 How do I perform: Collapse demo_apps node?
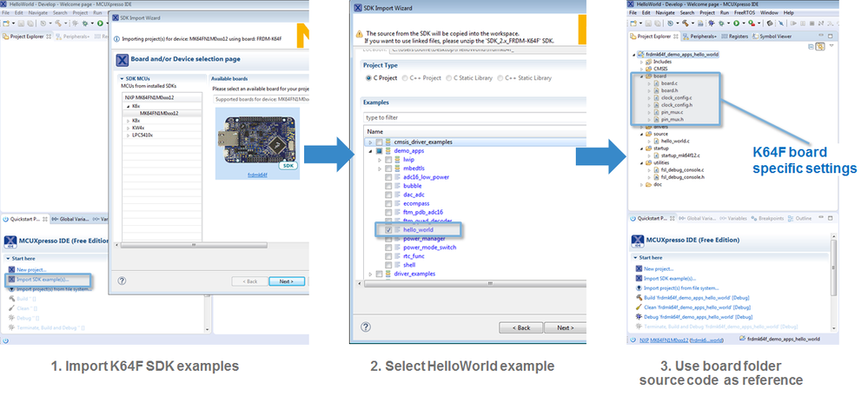(x=370, y=150)
